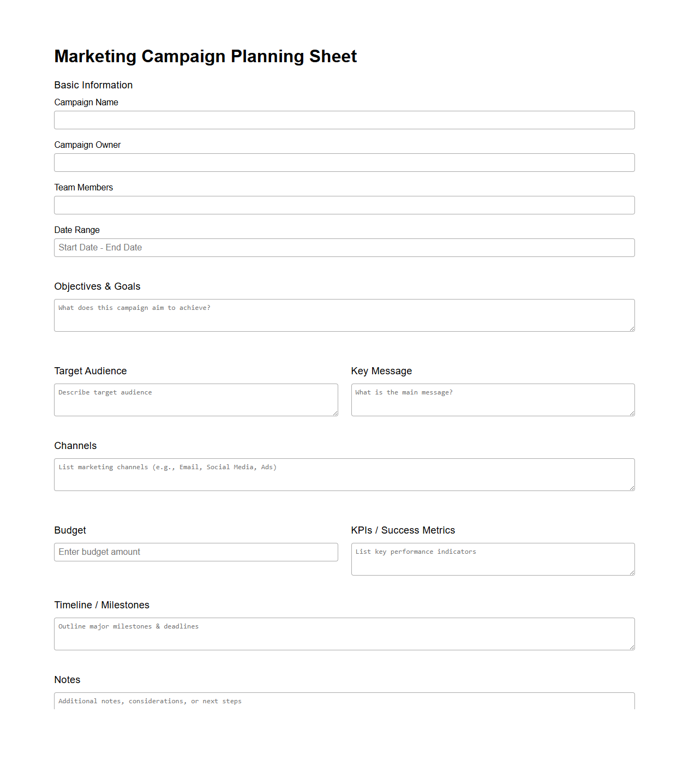The image size is (689, 784).
Task: Click the Notes text area
Action: 344,704
